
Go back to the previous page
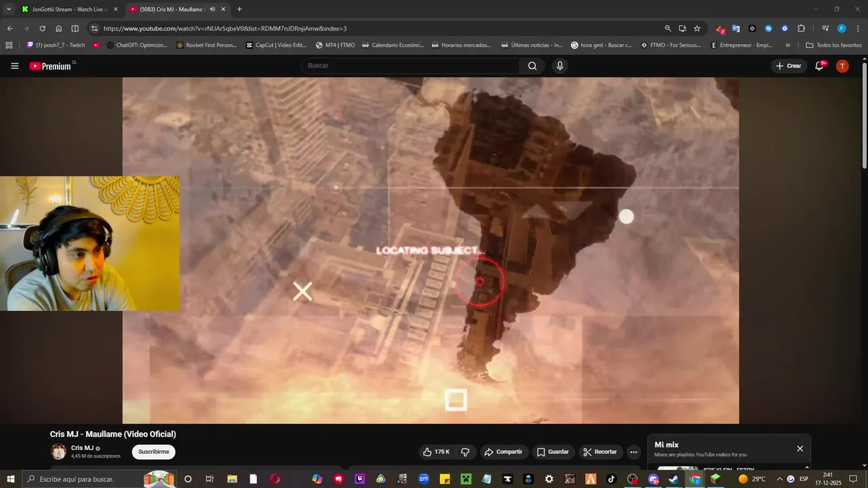pos(9,28)
